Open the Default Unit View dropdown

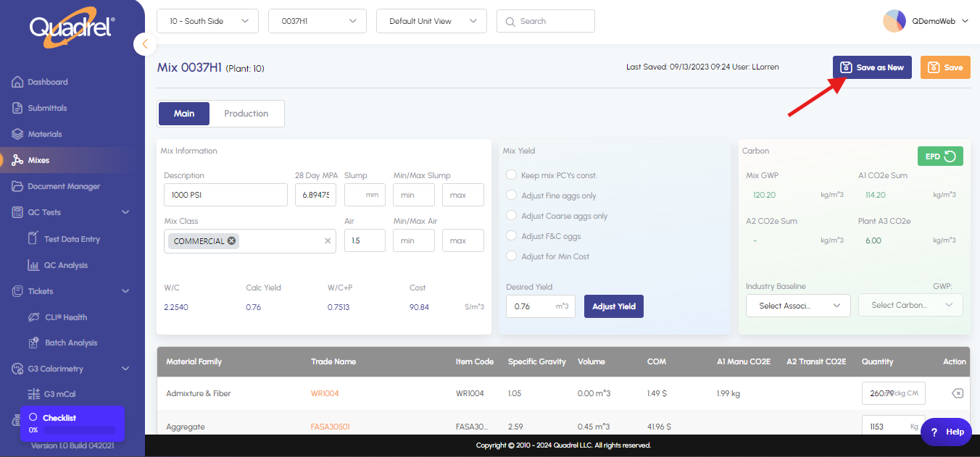[x=431, y=21]
